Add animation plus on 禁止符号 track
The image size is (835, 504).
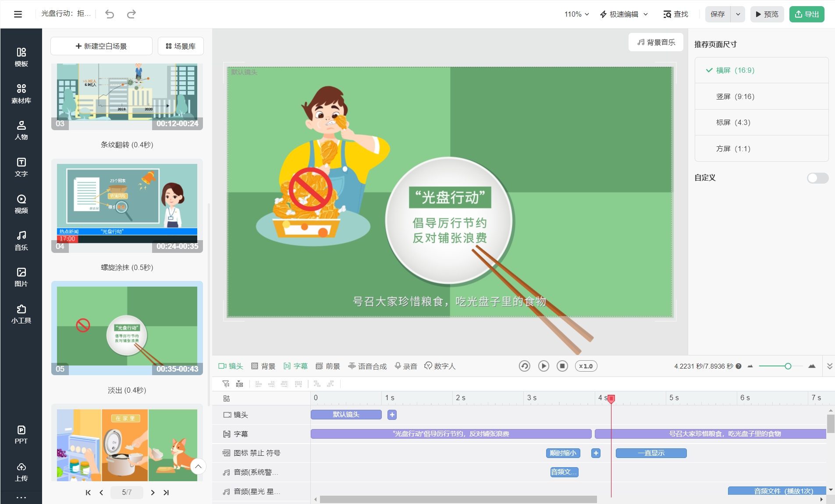click(x=596, y=453)
